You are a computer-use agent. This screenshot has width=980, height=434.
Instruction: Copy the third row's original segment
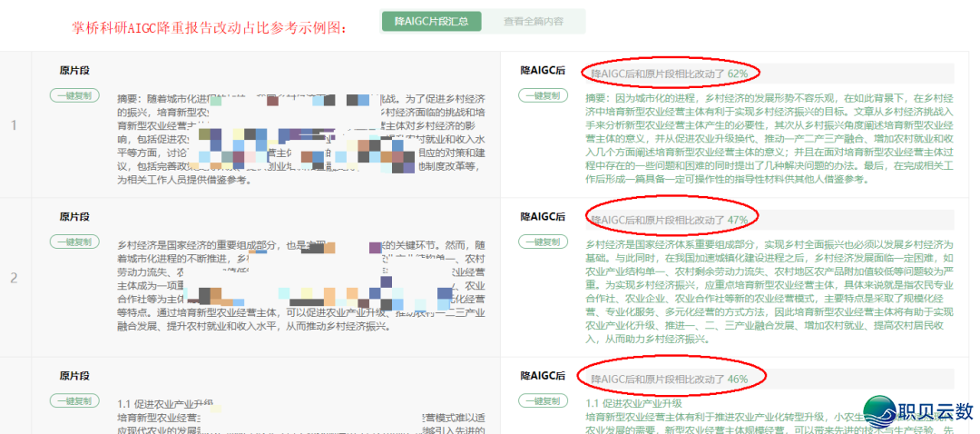(x=74, y=400)
